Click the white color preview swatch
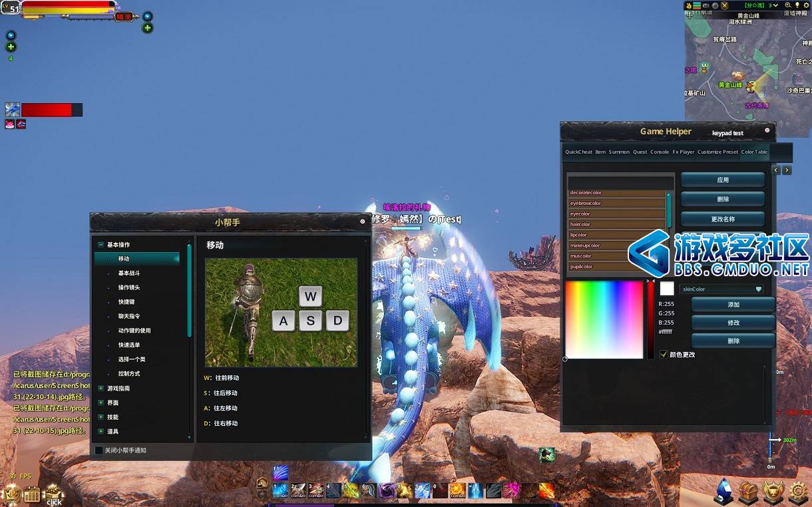This screenshot has height=507, width=812. click(667, 289)
